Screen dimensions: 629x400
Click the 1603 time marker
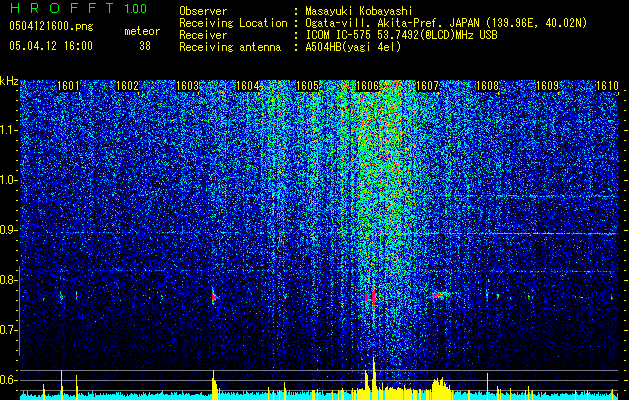tap(187, 86)
